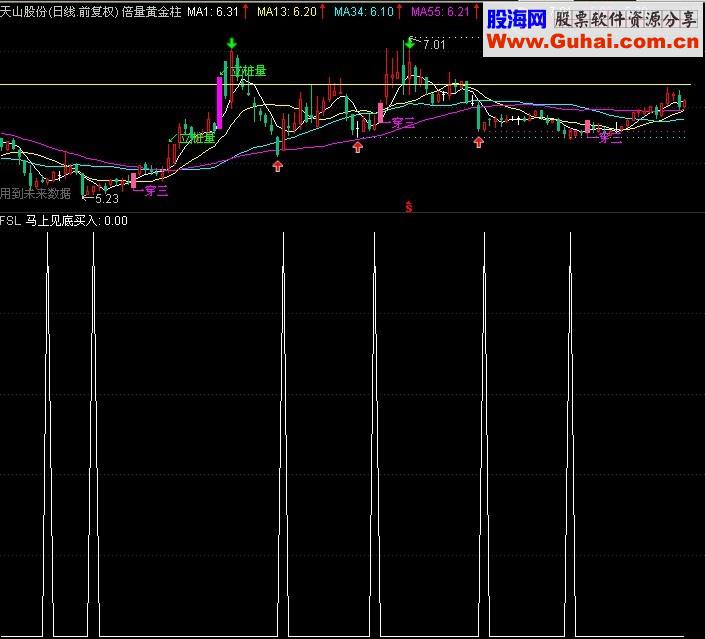Select the pink candle next to the first 穿三 label
This screenshot has width=705, height=639.
coord(134,180)
